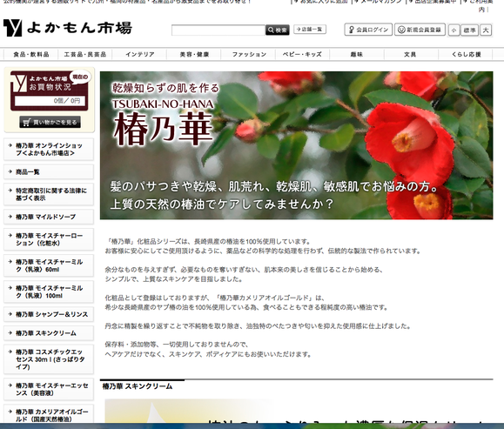Open the ベビー・キッズ category
This screenshot has width=504, height=429.
[x=302, y=54]
